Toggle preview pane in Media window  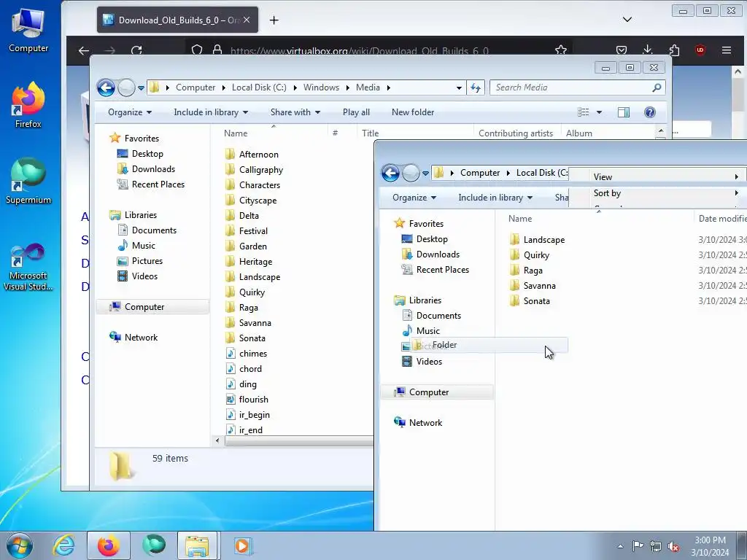point(624,112)
